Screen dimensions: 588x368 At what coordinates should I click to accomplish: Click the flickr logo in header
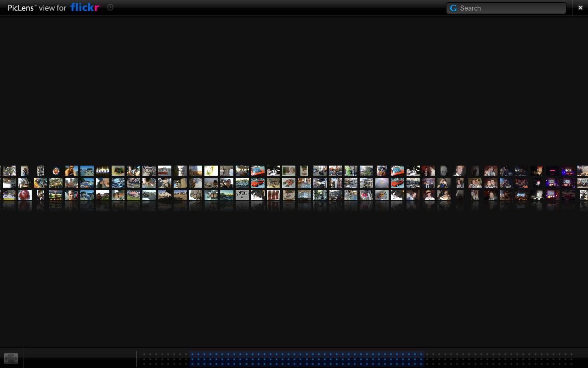pyautogui.click(x=85, y=7)
